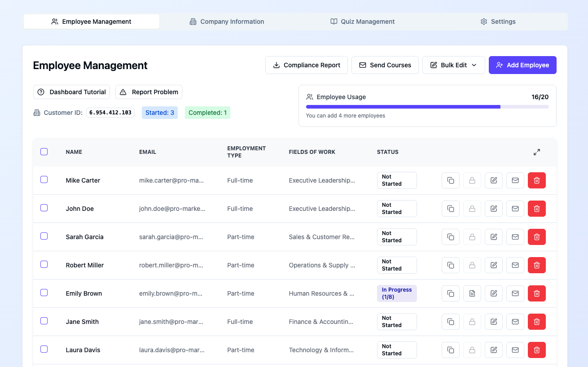Open the Company Information tab

[227, 21]
